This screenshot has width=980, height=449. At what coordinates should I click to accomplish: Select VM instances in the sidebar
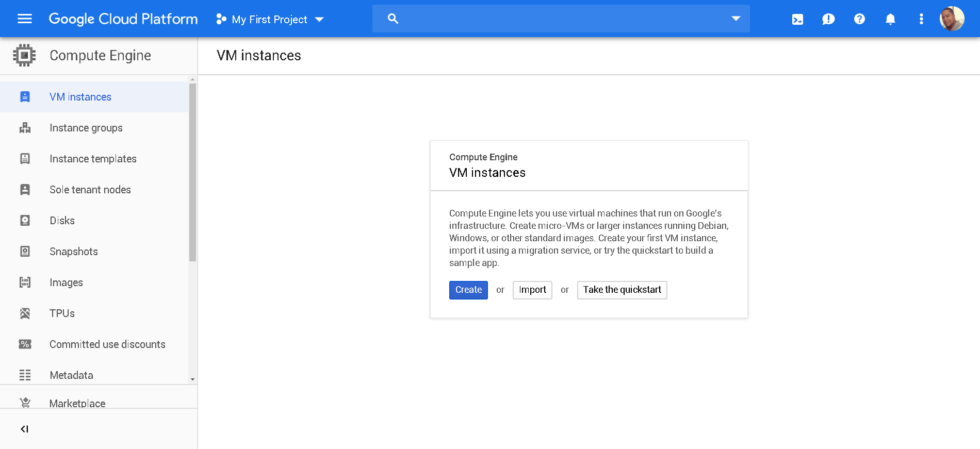click(94, 97)
